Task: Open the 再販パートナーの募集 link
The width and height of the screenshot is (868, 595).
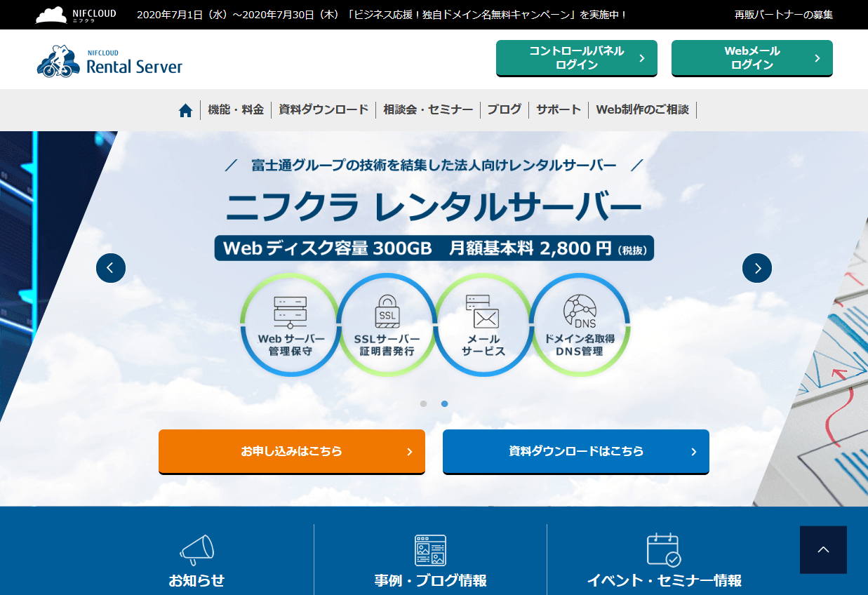Action: [x=784, y=15]
